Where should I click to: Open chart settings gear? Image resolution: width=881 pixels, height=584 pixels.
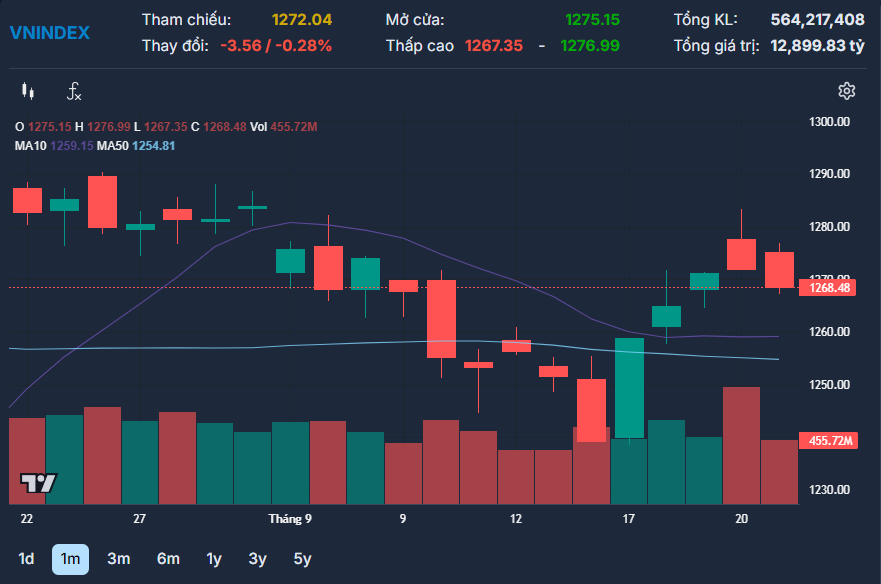coord(846,91)
